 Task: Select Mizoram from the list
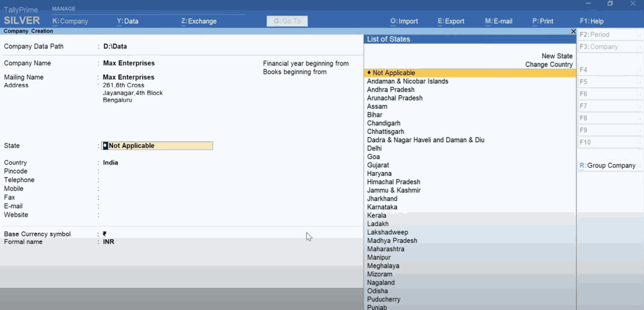(380, 274)
